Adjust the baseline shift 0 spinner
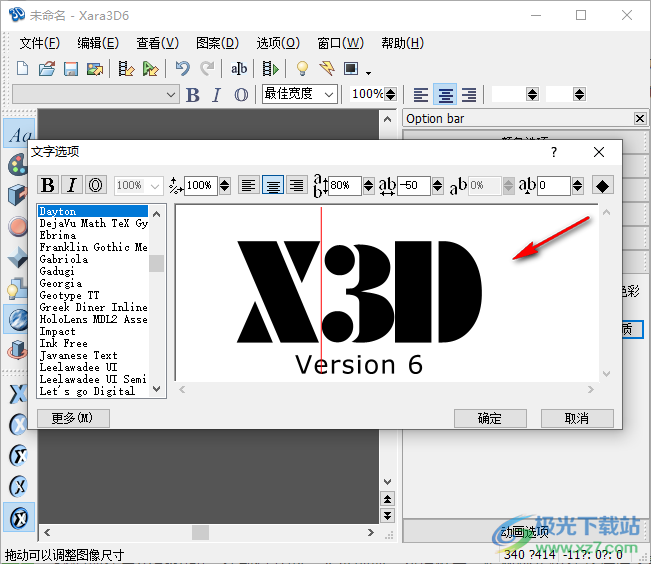The height and width of the screenshot is (564, 651). [x=578, y=185]
